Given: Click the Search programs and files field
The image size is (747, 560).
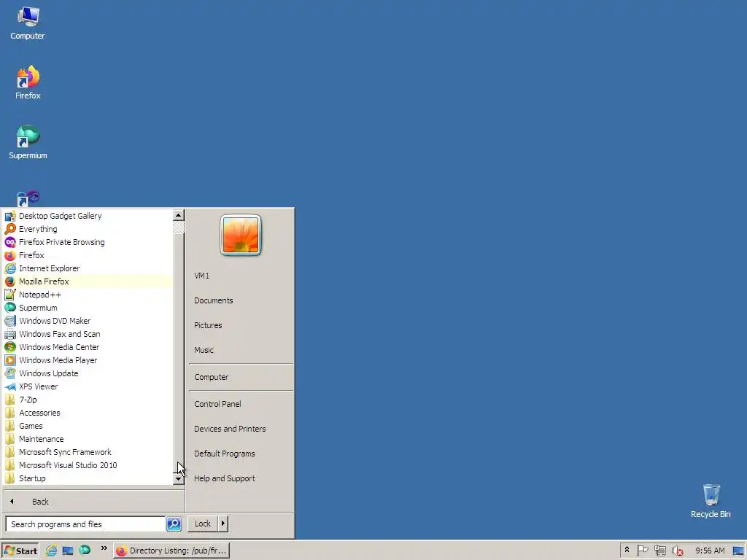Looking at the screenshot, I should [85, 524].
